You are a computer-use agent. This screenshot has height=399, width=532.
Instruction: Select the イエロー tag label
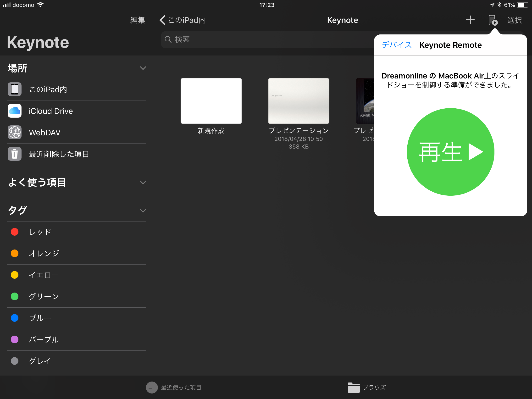click(x=44, y=275)
